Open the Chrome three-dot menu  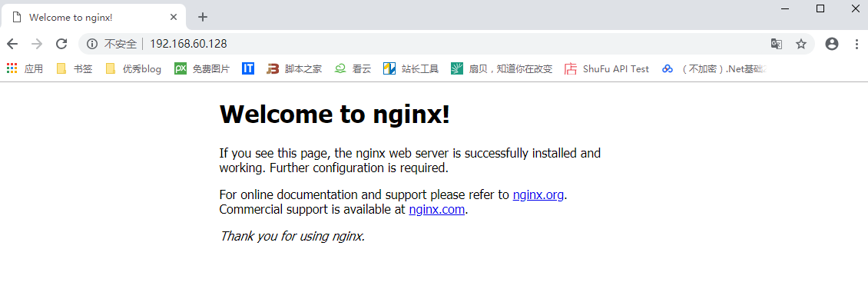(x=856, y=45)
